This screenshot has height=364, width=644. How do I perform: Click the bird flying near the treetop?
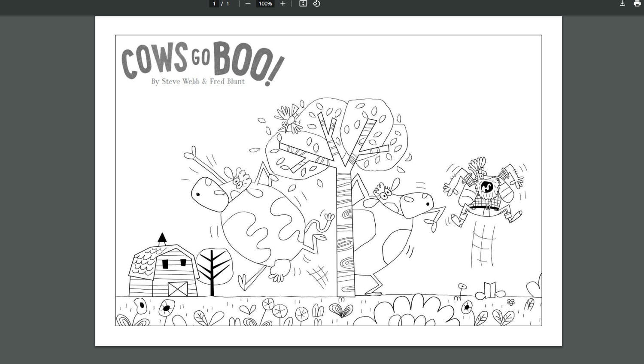[x=289, y=119]
